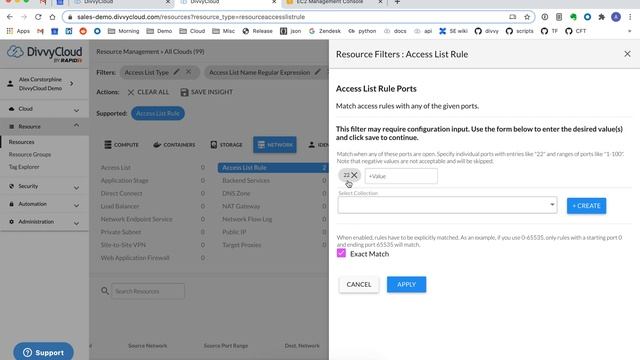Image resolution: width=640 pixels, height=360 pixels.
Task: Click the address bar URL
Action: pyautogui.click(x=191, y=17)
